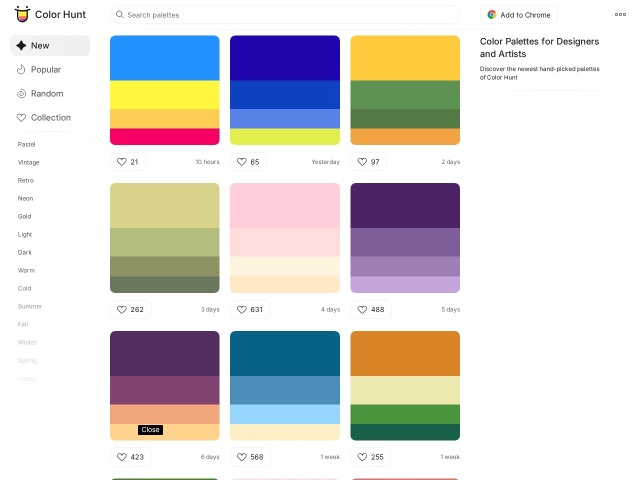Screen dimensions: 640x480
Task: Open the Random palettes section
Action: point(50,93)
